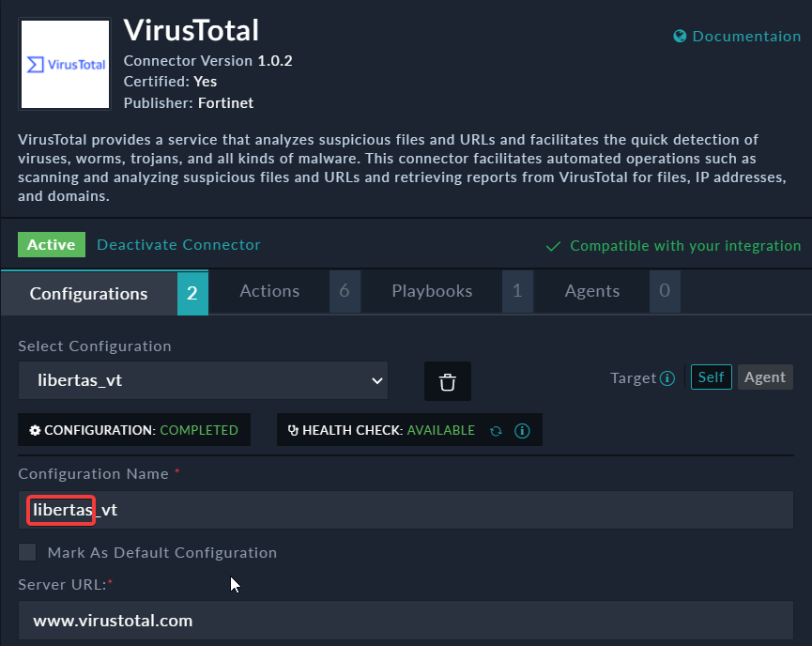Open the Playbooks tab
This screenshot has height=646, width=812.
432,291
